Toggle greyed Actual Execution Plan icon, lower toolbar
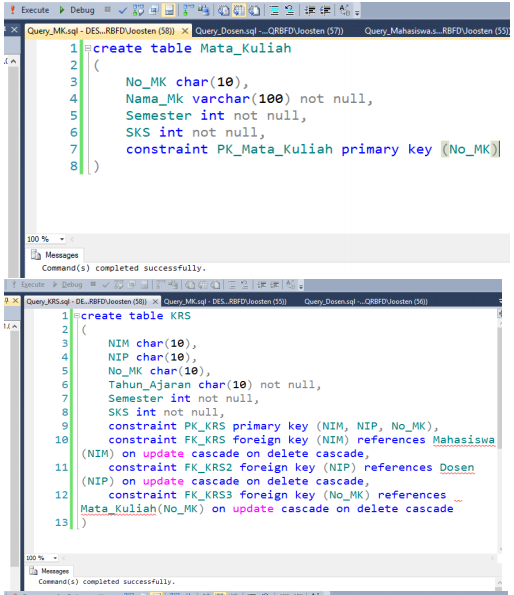Image resolution: width=514 pixels, height=595 pixels. tap(160, 285)
